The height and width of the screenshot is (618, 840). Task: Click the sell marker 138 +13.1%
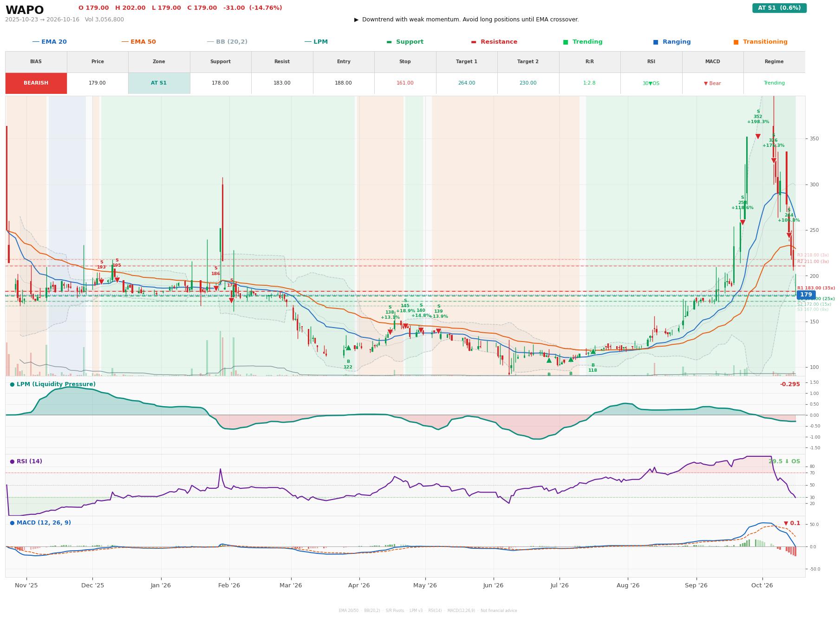tap(390, 332)
